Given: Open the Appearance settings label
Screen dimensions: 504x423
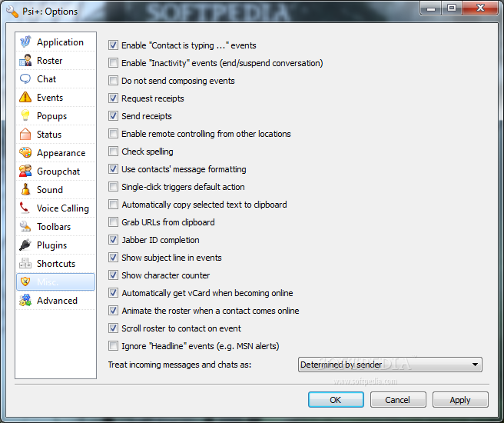Looking at the screenshot, I should pyautogui.click(x=61, y=153).
